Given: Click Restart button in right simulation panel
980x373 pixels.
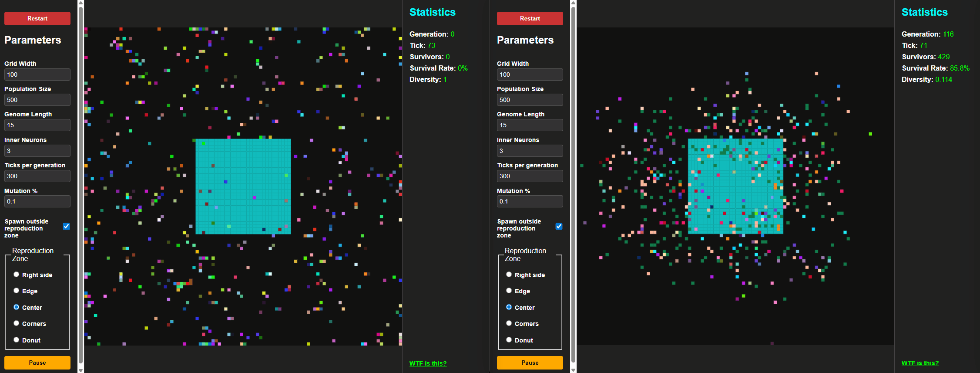Looking at the screenshot, I should click(530, 18).
